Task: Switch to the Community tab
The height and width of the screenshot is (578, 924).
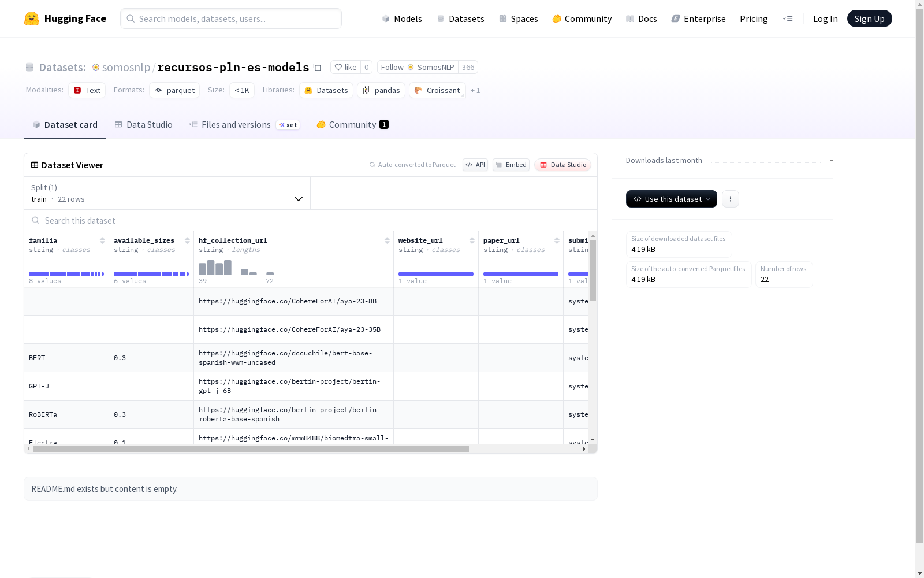Action: point(352,125)
